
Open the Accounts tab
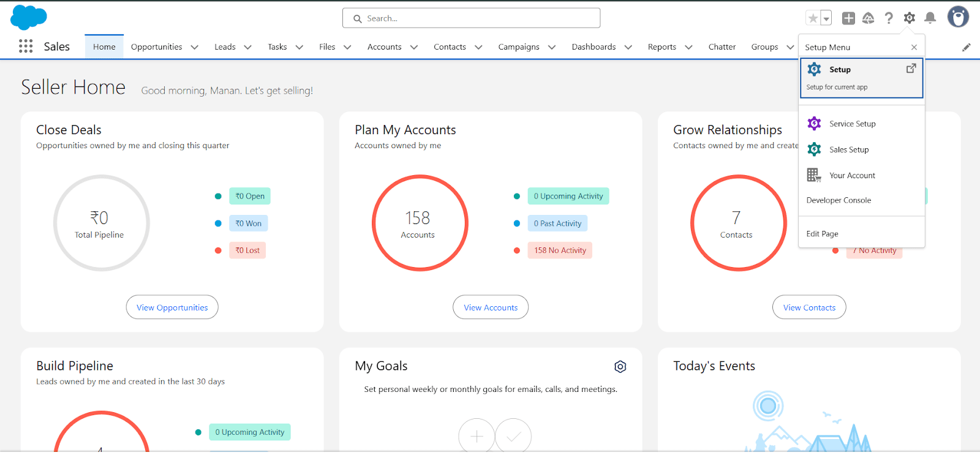[x=385, y=47]
